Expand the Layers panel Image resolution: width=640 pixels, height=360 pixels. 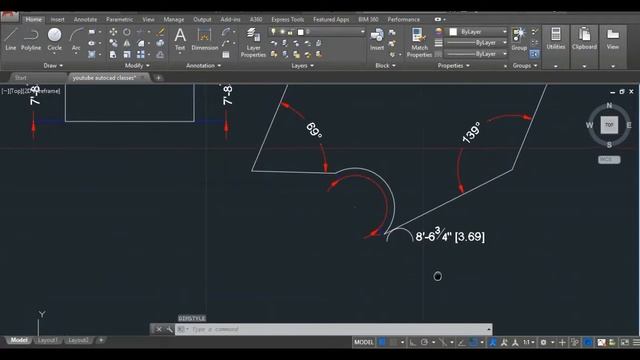302,65
